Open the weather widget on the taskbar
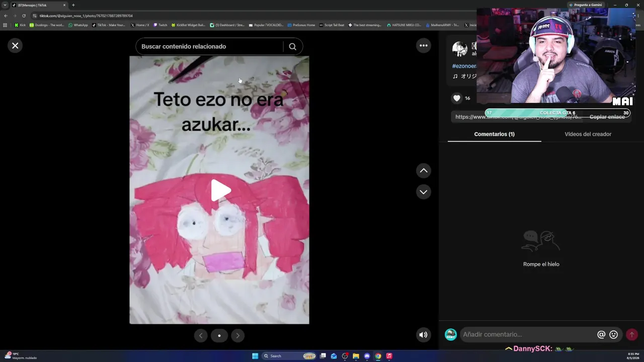 tap(21, 356)
